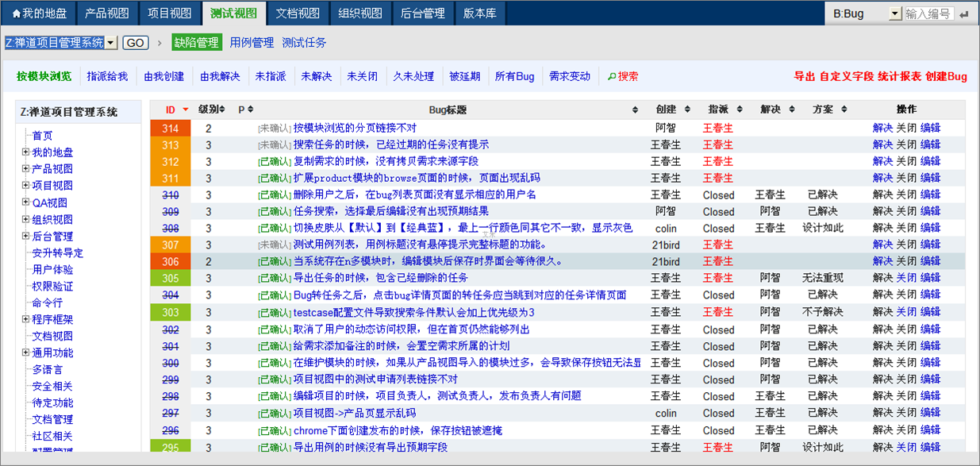Switch to the 项目视图 tab
The height and width of the screenshot is (466, 980).
170,13
